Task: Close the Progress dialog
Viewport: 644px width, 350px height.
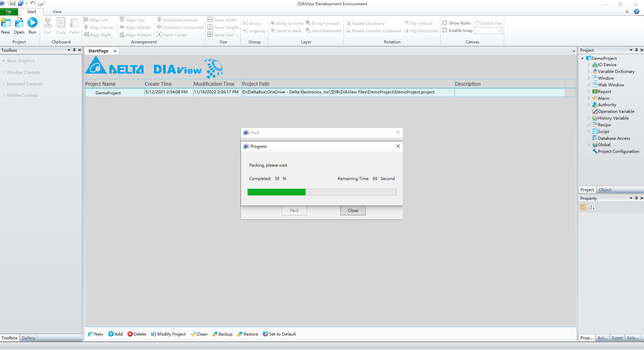Action: [398, 146]
